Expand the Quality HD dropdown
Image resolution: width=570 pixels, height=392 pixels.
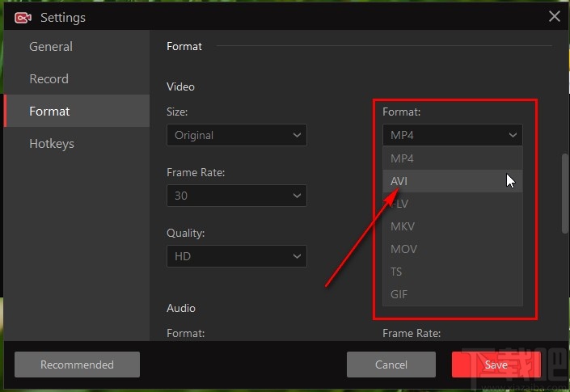pos(237,256)
